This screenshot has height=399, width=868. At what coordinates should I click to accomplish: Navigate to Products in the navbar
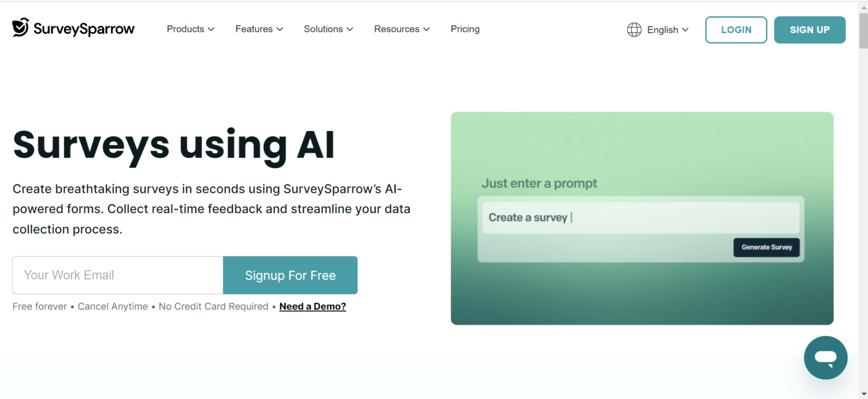pos(185,29)
